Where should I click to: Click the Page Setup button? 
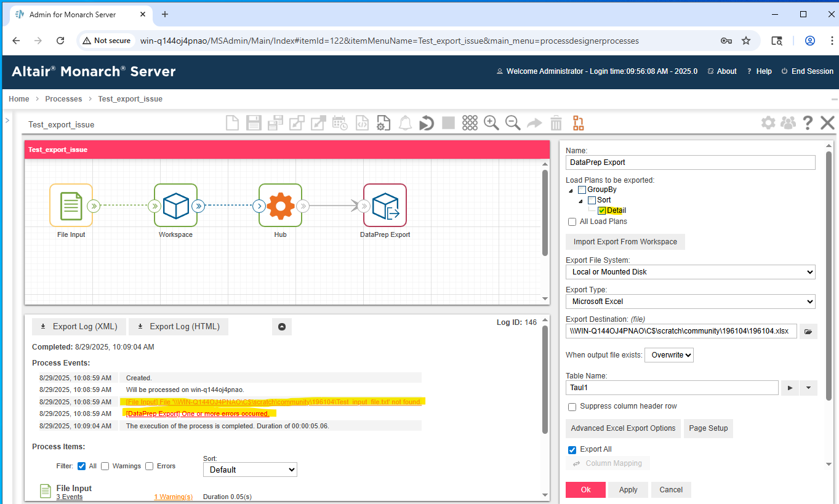[x=709, y=428]
